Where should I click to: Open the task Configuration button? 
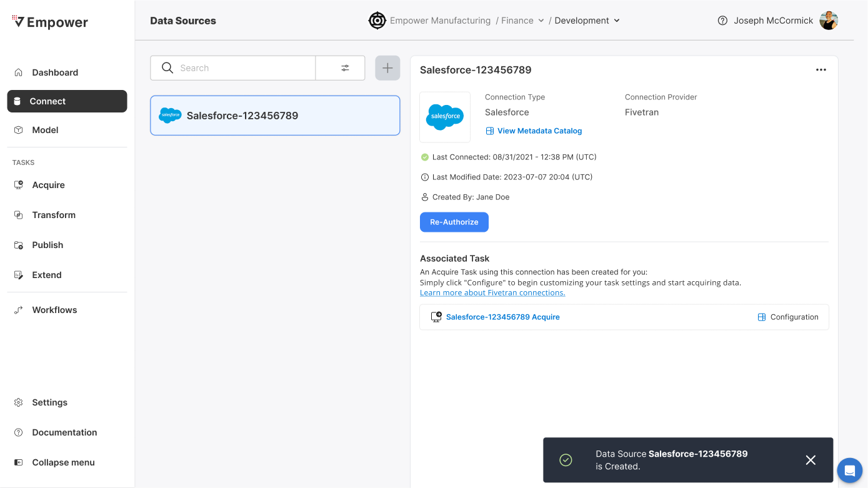click(788, 317)
